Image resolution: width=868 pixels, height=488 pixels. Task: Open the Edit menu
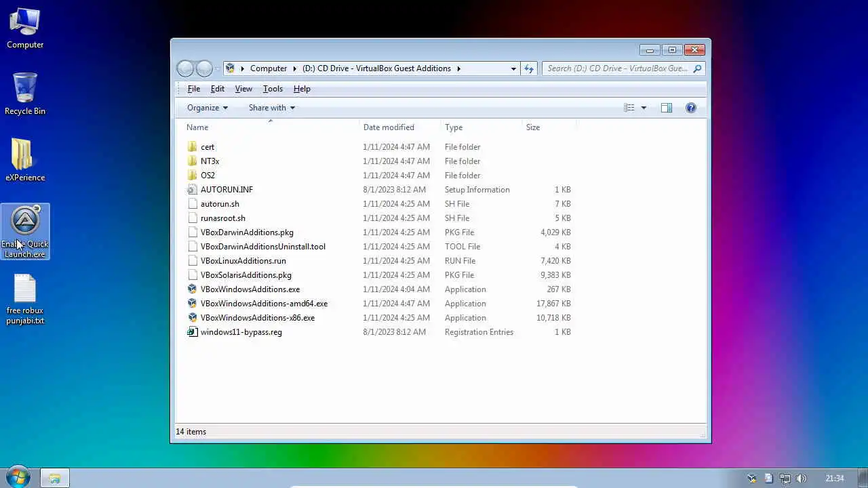[x=217, y=89]
